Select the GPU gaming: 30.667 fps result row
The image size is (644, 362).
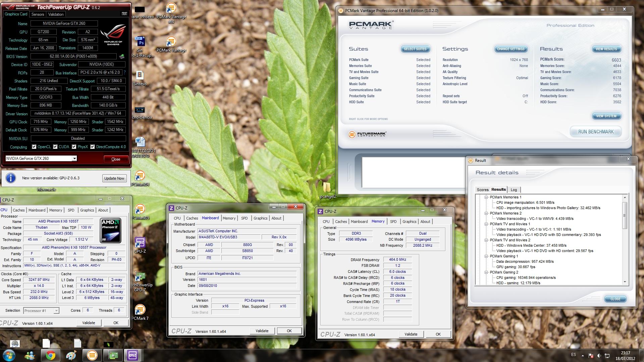(x=516, y=267)
